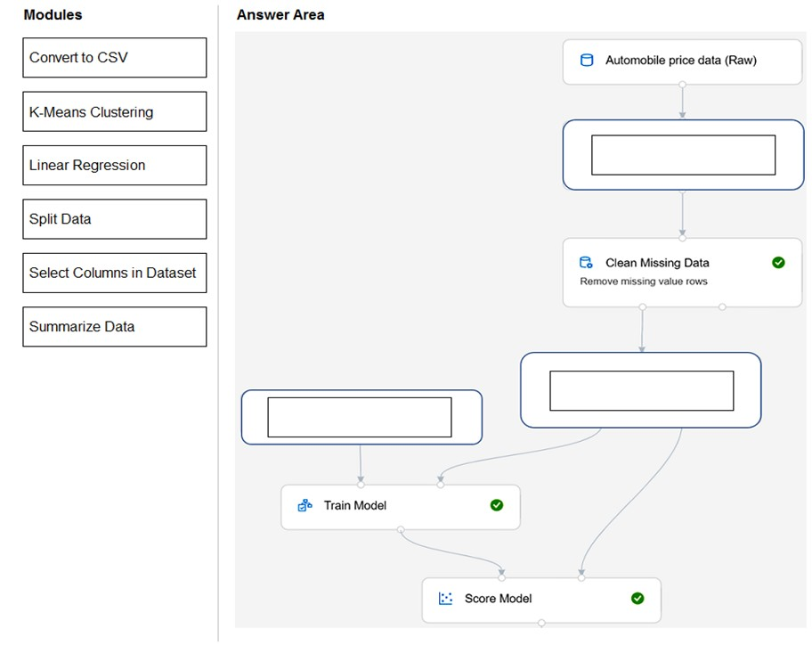This screenshot has width=812, height=645.
Task: Click the Score Model node label
Action: pyautogui.click(x=498, y=599)
